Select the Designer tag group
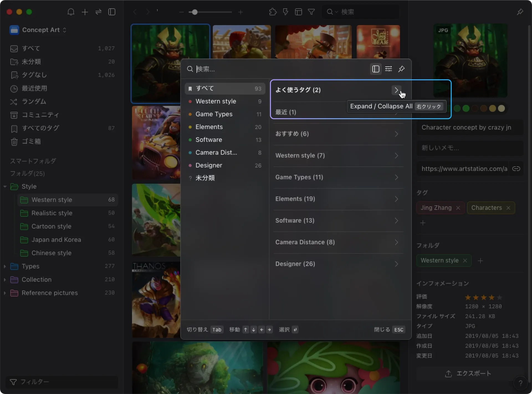532x394 pixels. coord(225,165)
